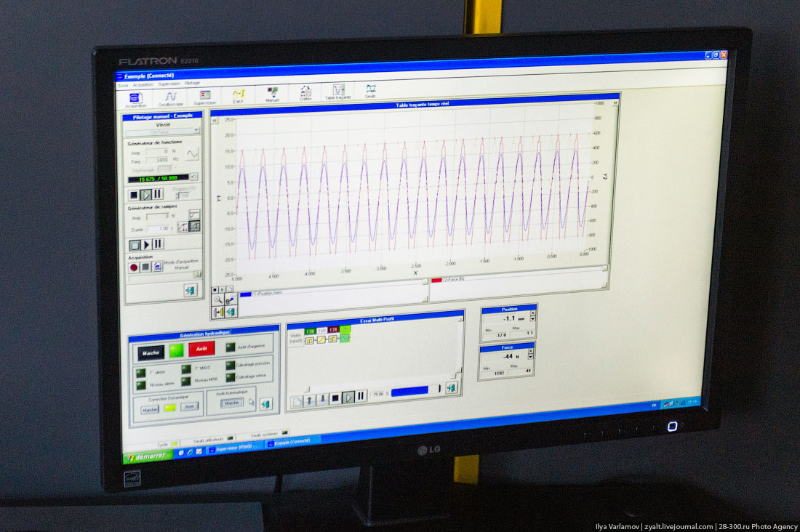The height and width of the screenshot is (532, 800).
Task: Open the Pilotage menu
Action: 192,83
